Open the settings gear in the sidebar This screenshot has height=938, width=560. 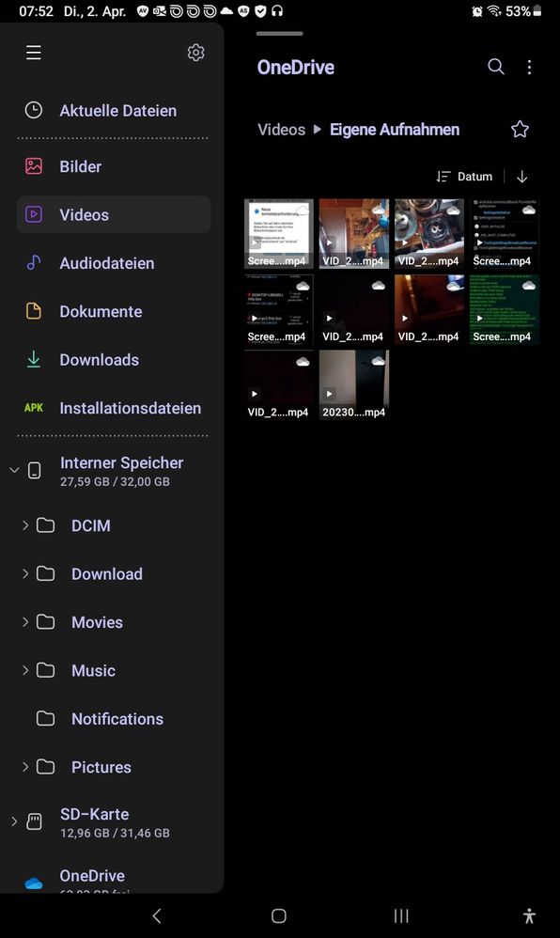(x=195, y=53)
